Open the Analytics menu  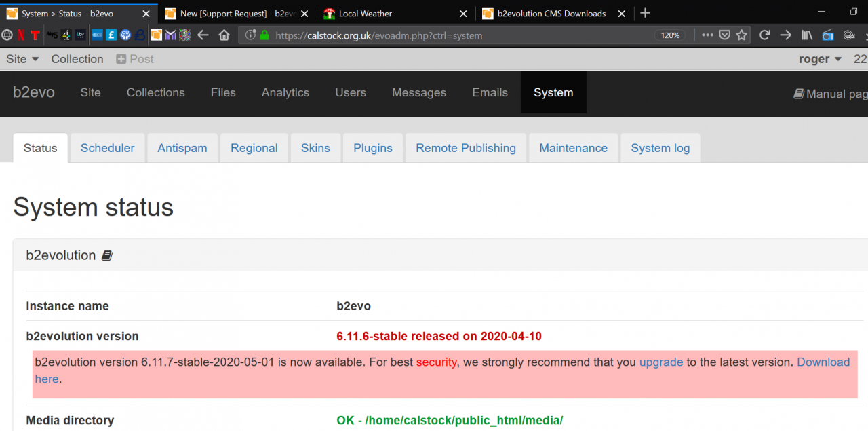(x=285, y=92)
